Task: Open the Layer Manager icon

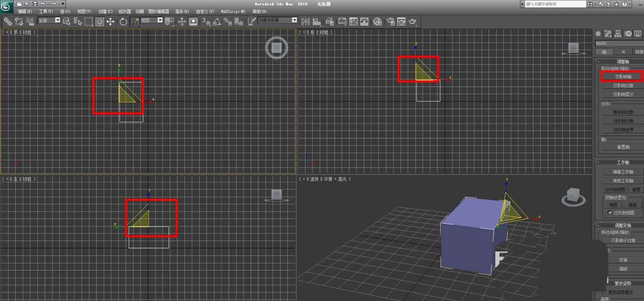Action: 330,21
